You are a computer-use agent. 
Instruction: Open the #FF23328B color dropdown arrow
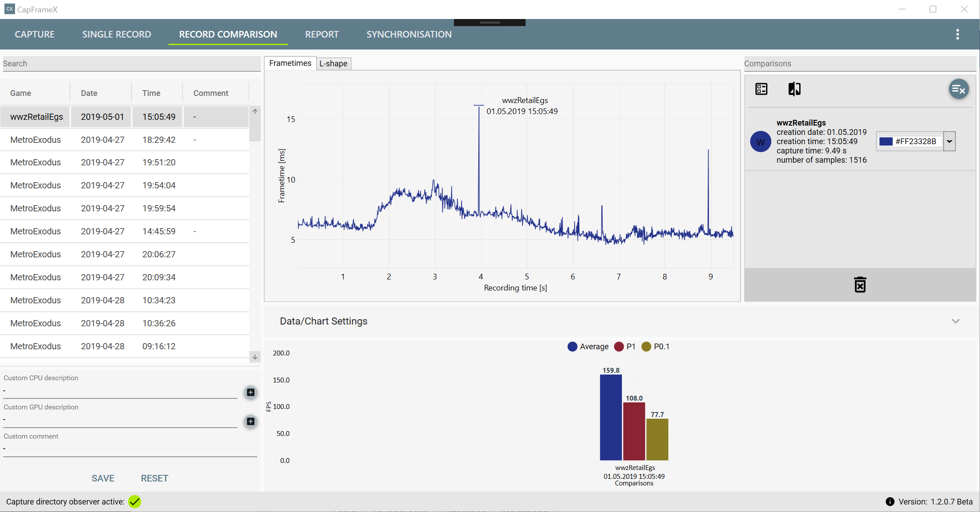pyautogui.click(x=949, y=141)
